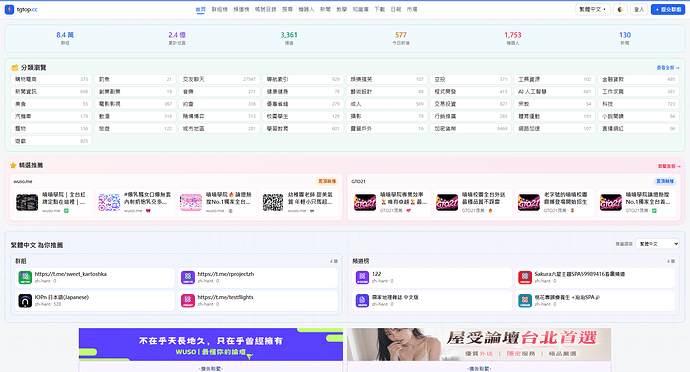Screen dimensions: 690x372
Task: Click the 8.4 萬 groups statistic
Action: click(x=65, y=38)
